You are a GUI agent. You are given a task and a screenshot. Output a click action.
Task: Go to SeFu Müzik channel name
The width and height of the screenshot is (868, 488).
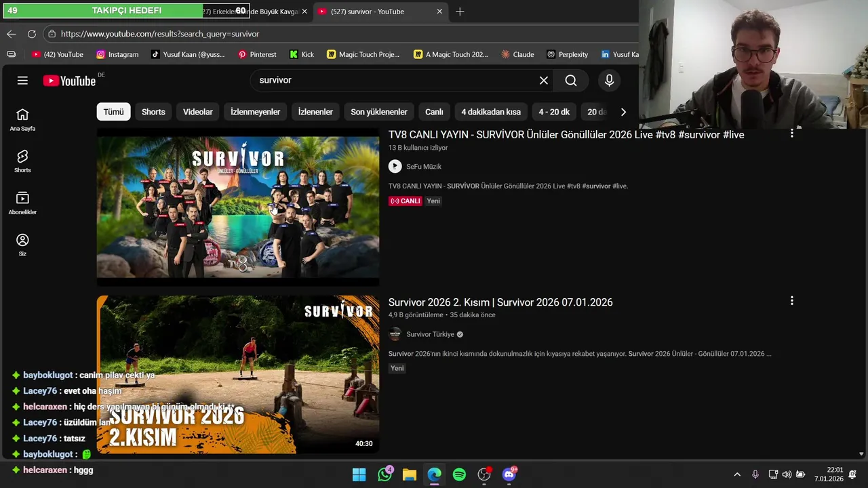pyautogui.click(x=424, y=166)
